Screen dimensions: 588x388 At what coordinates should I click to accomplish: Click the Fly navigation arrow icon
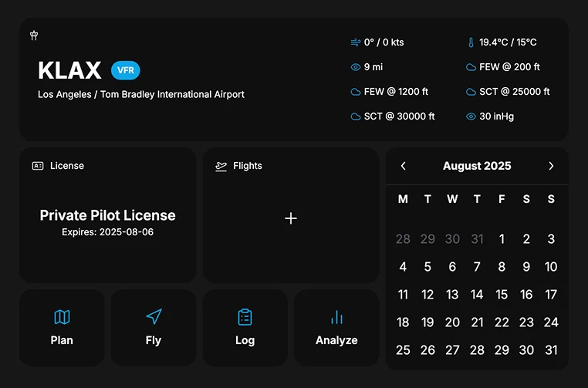coord(154,317)
